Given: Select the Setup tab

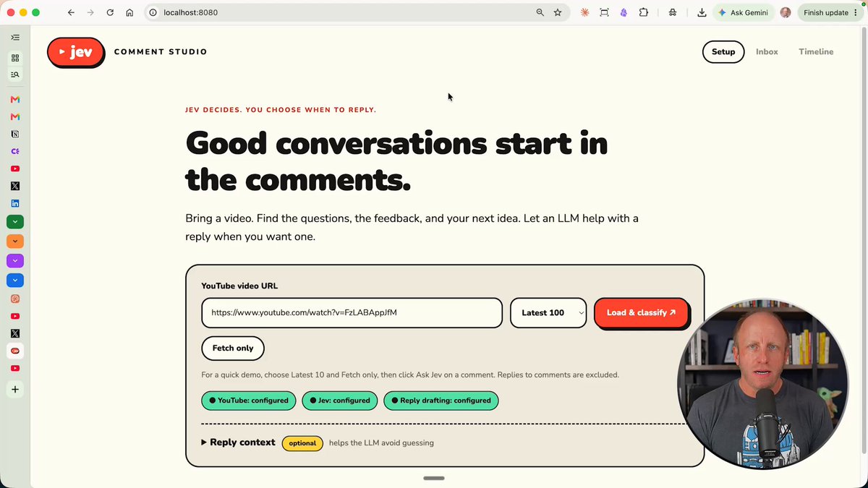Looking at the screenshot, I should coord(723,52).
